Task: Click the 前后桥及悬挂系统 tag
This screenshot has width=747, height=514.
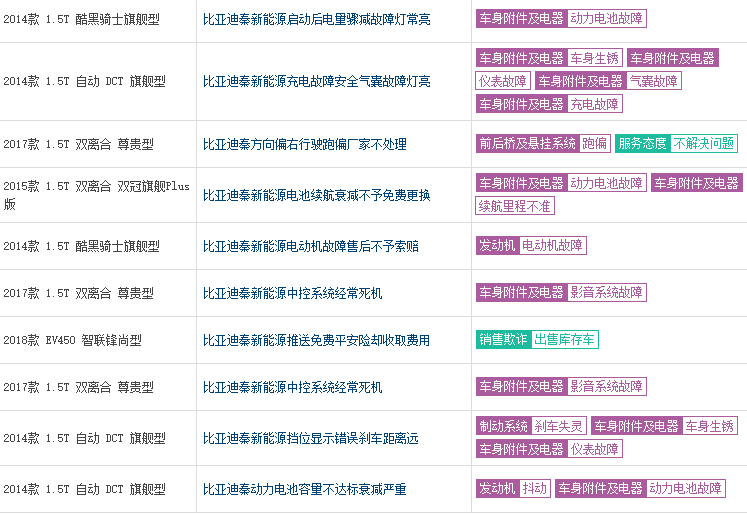Action: (527, 144)
